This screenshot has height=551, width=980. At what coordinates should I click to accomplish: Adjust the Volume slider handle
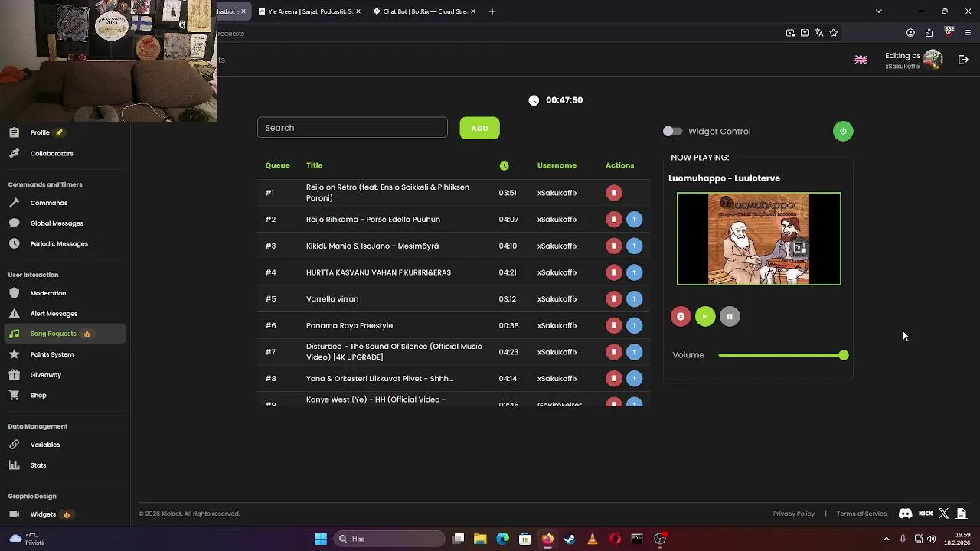click(x=844, y=355)
